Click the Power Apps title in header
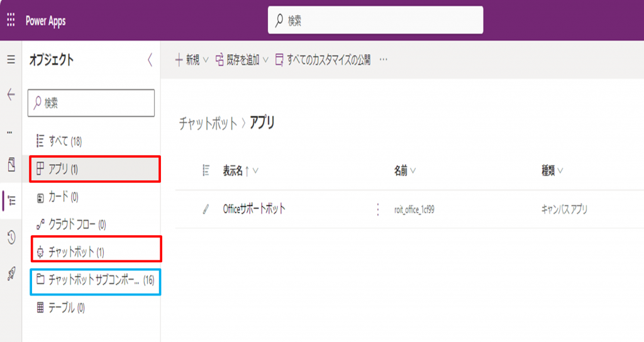This screenshot has height=342, width=644. 45,21
